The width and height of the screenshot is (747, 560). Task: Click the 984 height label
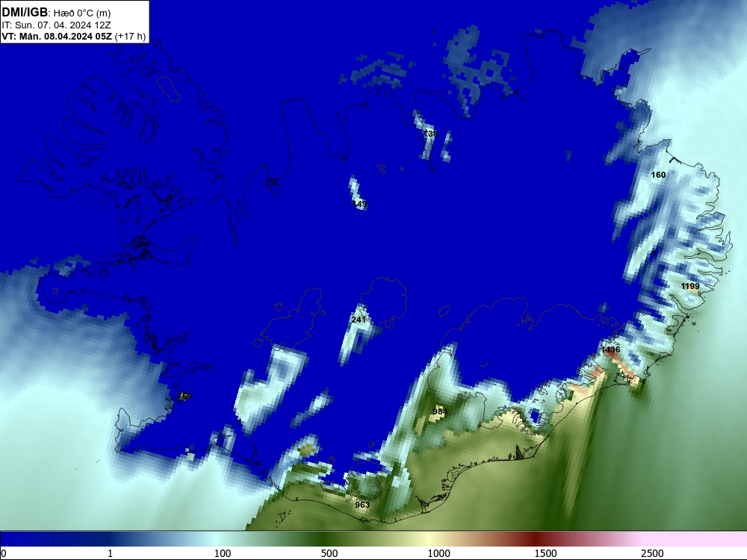coord(440,411)
